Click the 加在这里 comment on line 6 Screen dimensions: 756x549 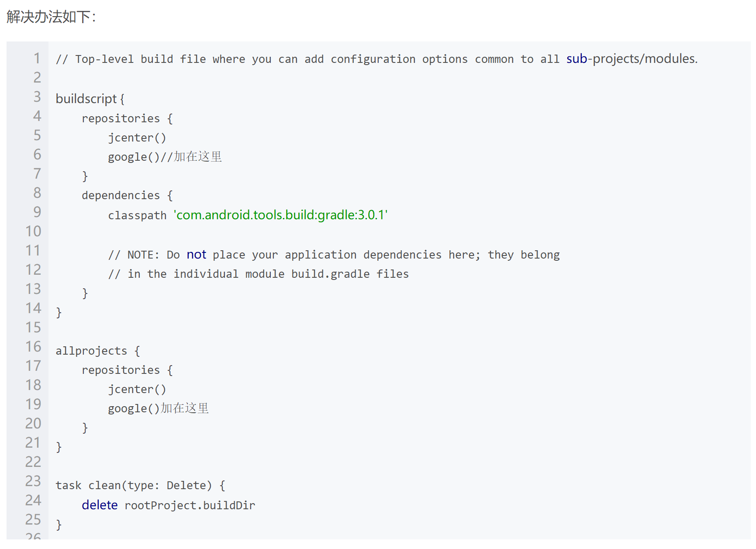click(197, 157)
